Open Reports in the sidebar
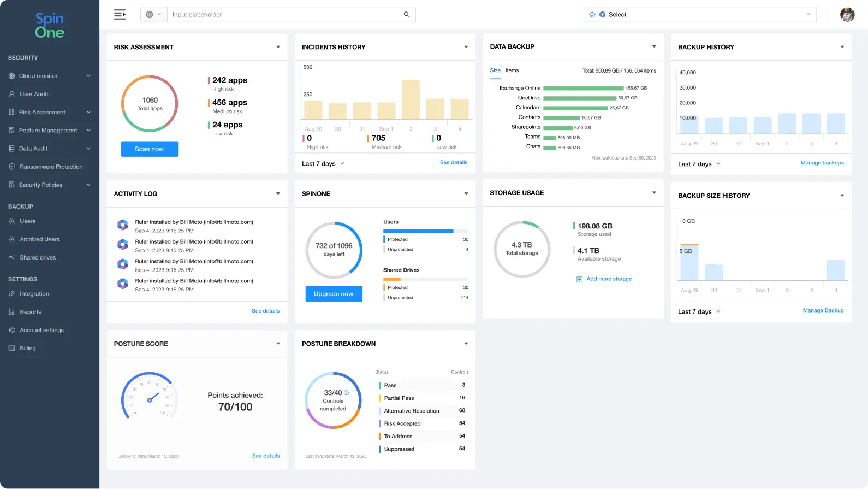868x489 pixels. coord(31,312)
